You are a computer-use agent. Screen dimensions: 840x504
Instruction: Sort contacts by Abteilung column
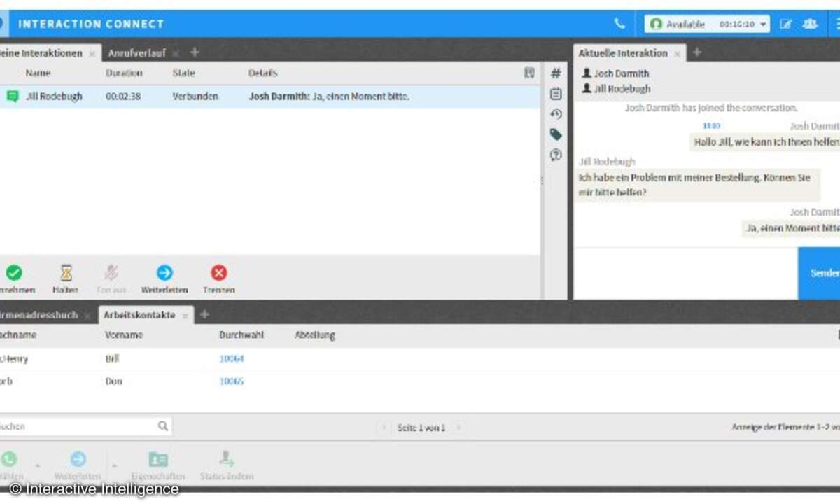(315, 335)
